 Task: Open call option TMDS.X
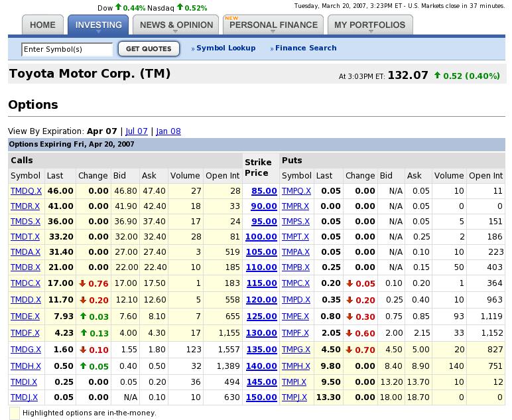tap(25, 222)
